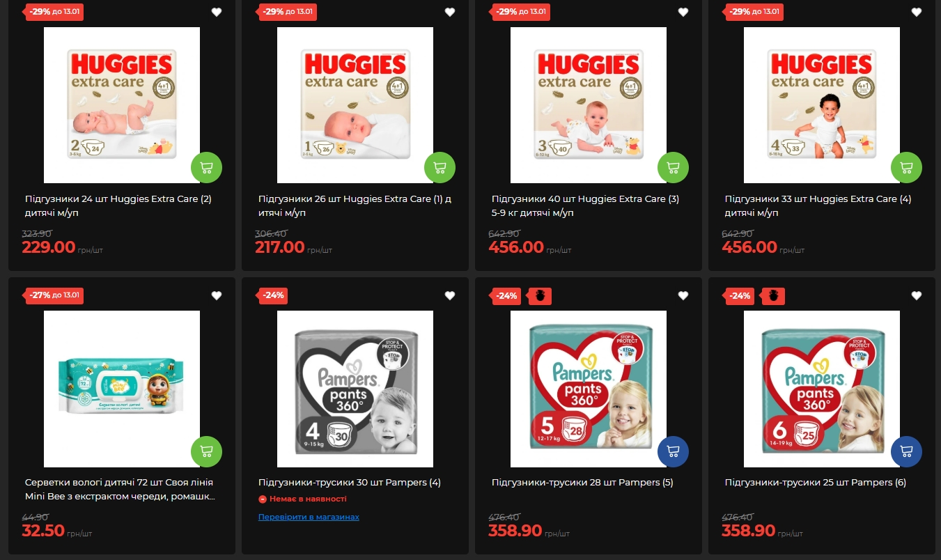Add Huggies Extra Care (4) to cart

pos(907,168)
